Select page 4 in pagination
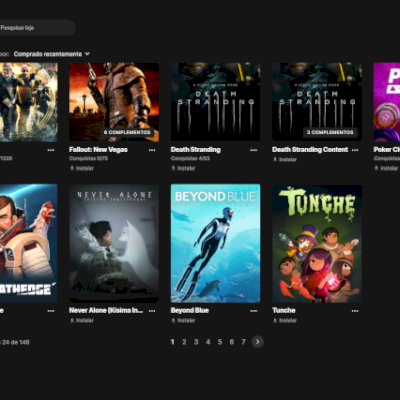The image size is (400, 400). [x=208, y=342]
